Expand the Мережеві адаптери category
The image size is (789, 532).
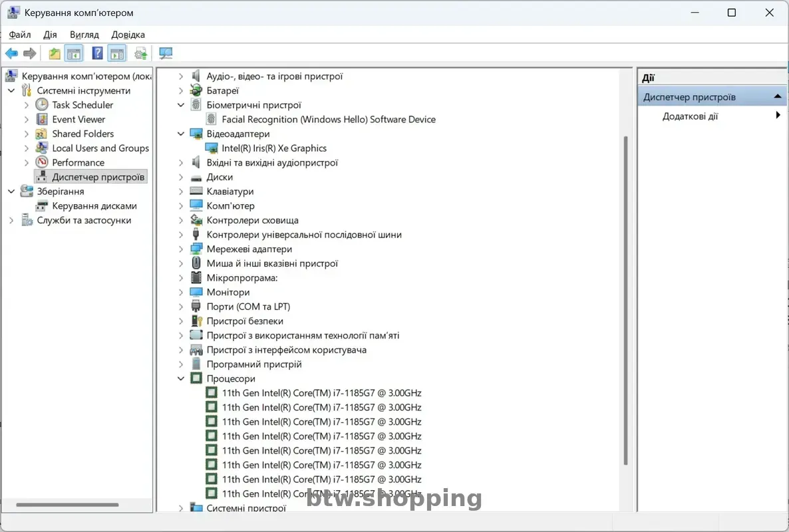click(x=181, y=249)
